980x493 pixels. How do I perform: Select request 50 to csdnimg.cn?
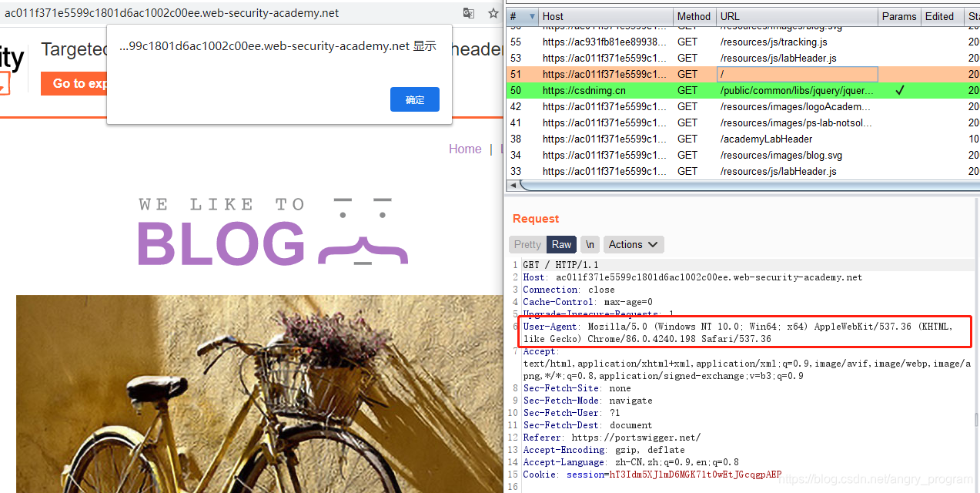pyautogui.click(x=743, y=90)
